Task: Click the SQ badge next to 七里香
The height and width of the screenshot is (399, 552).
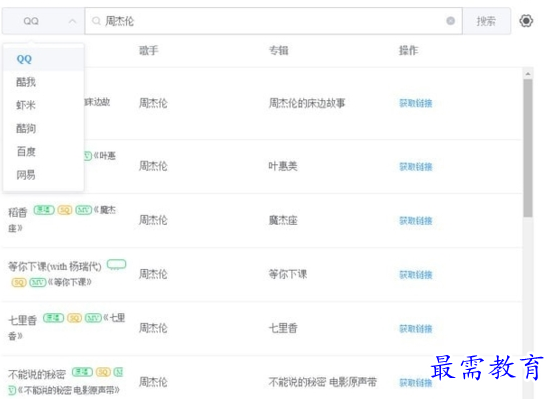Action: tap(74, 318)
